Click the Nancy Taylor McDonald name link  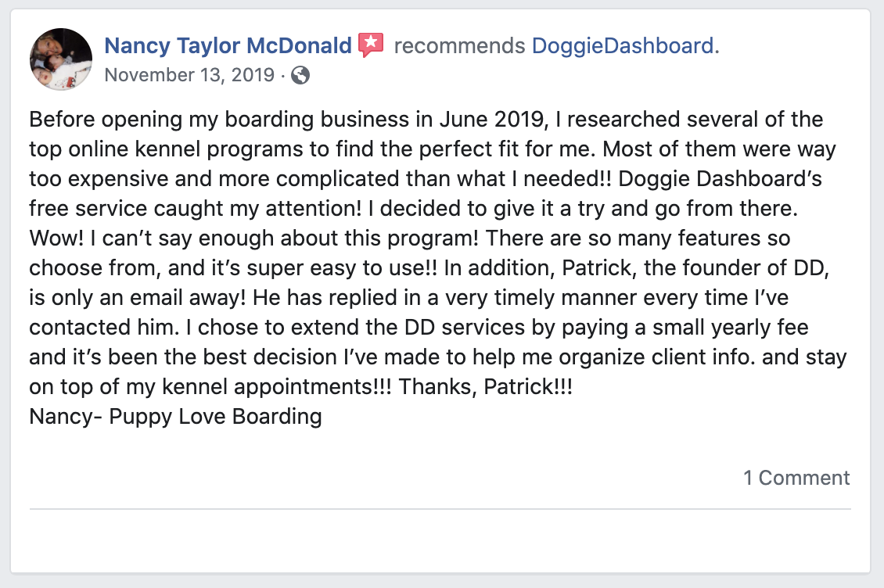(x=228, y=45)
